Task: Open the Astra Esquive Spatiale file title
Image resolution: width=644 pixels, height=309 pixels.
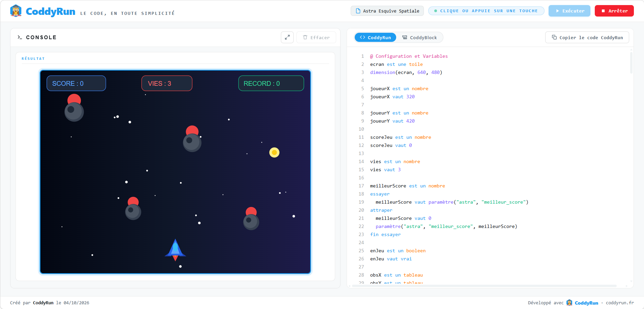Action: tap(387, 11)
